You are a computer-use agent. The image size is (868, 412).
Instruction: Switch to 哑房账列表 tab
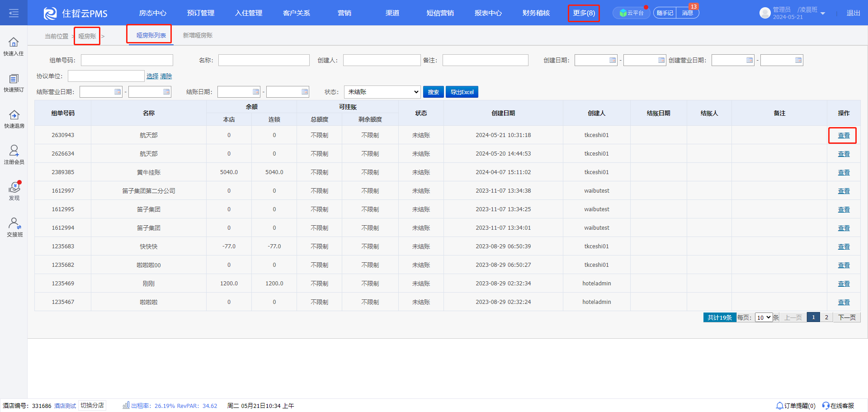point(151,35)
